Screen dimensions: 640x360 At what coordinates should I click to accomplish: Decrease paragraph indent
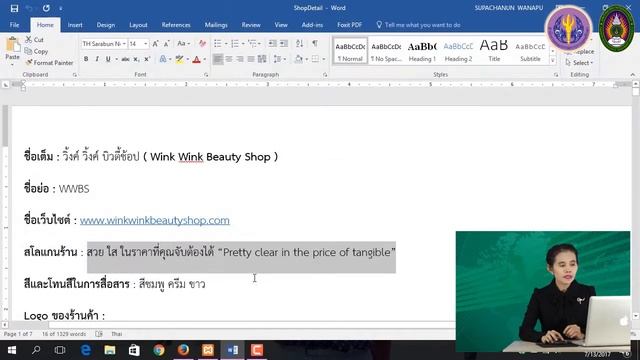(273, 43)
